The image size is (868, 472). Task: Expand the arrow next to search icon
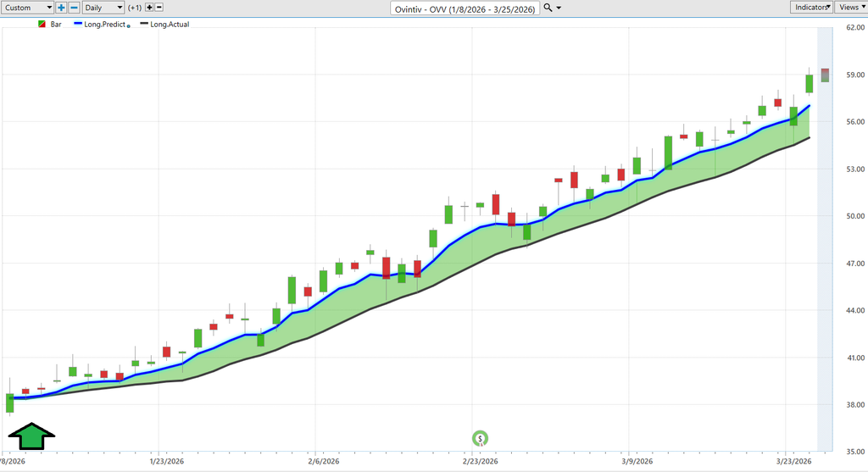point(559,8)
